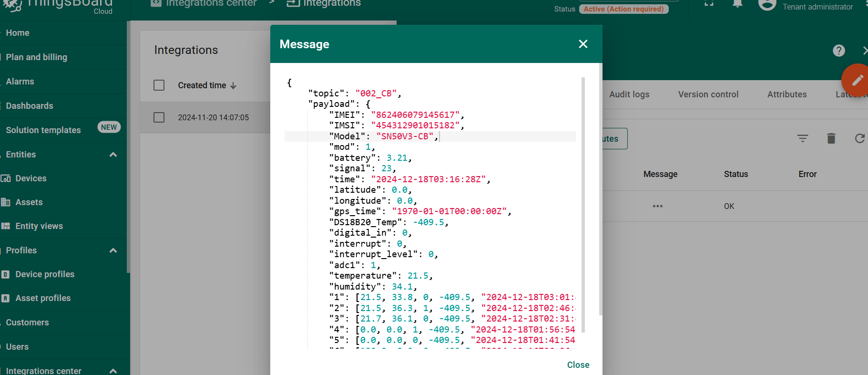Close the Message dialog with X icon
The width and height of the screenshot is (868, 375).
click(x=583, y=44)
